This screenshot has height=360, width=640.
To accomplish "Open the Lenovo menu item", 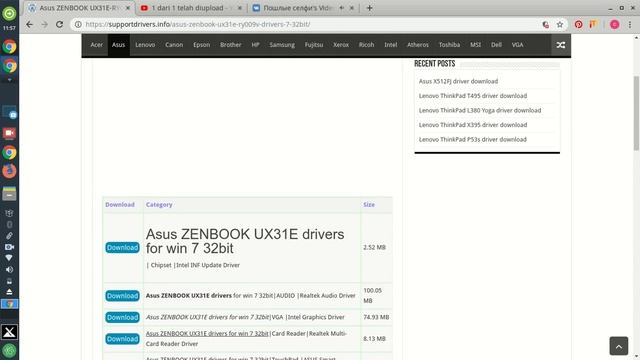I will pos(145,45).
